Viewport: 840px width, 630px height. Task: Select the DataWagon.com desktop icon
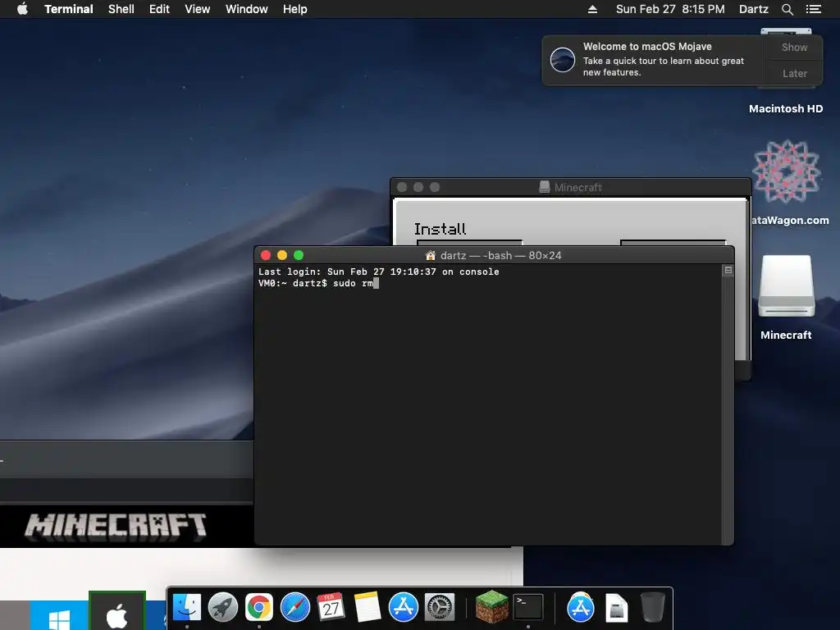[786, 171]
